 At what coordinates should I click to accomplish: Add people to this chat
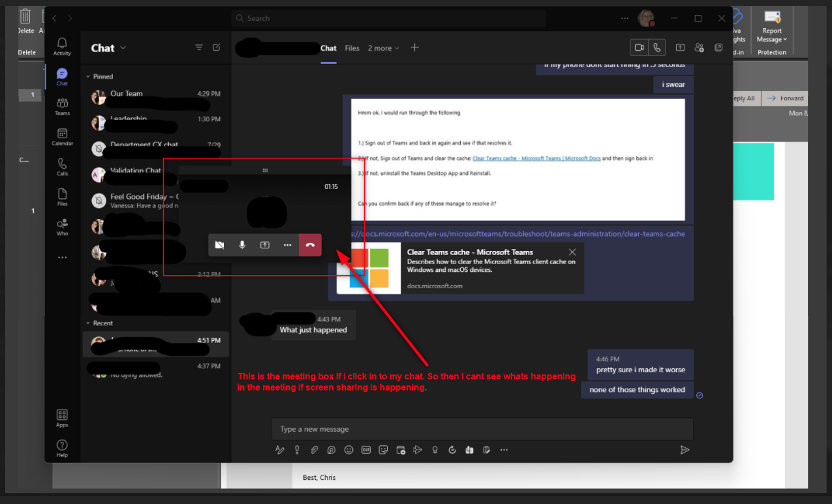(x=700, y=48)
